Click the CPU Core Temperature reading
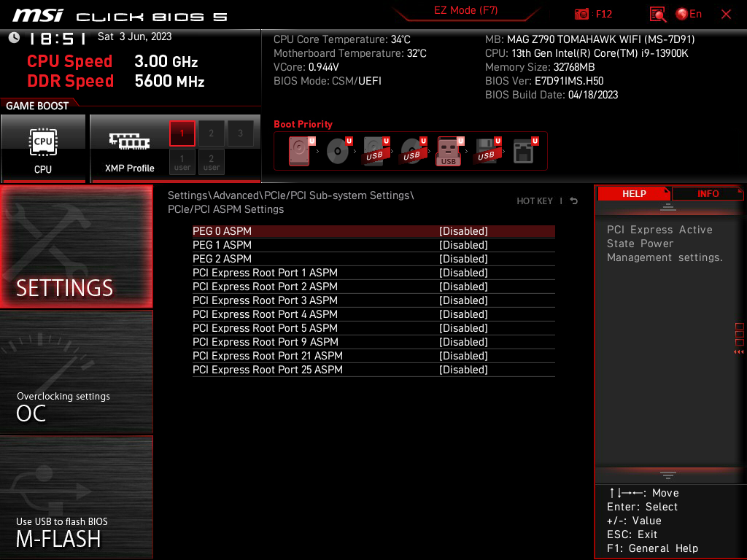This screenshot has height=560, width=747. coord(341,39)
